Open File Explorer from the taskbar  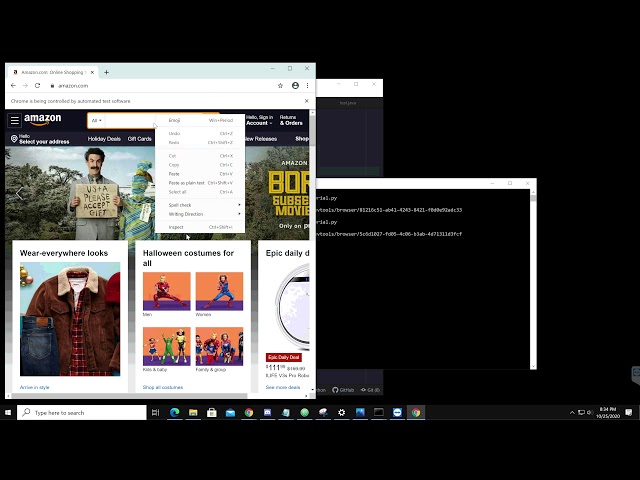coord(193,413)
